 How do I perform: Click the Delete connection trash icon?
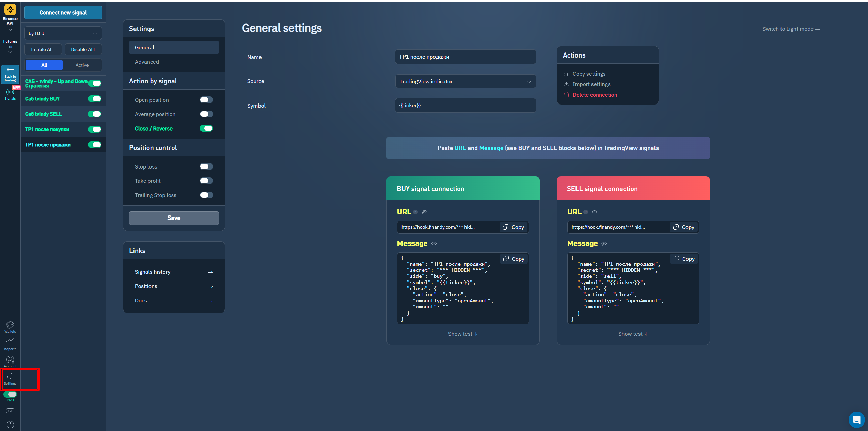point(566,95)
